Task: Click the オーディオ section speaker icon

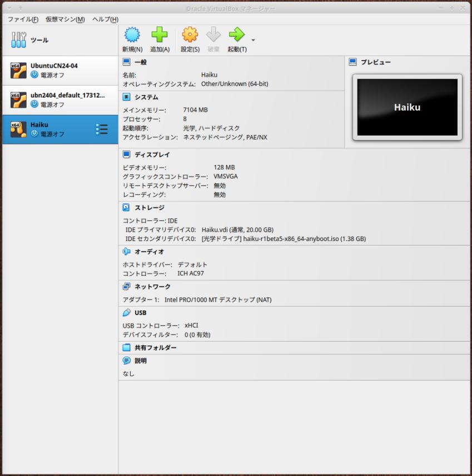Action: [x=126, y=252]
